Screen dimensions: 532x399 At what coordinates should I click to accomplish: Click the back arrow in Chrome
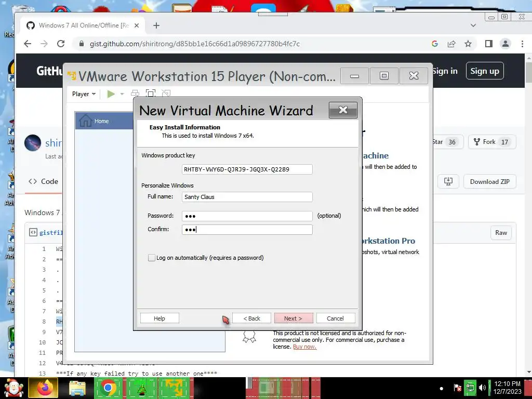28,44
